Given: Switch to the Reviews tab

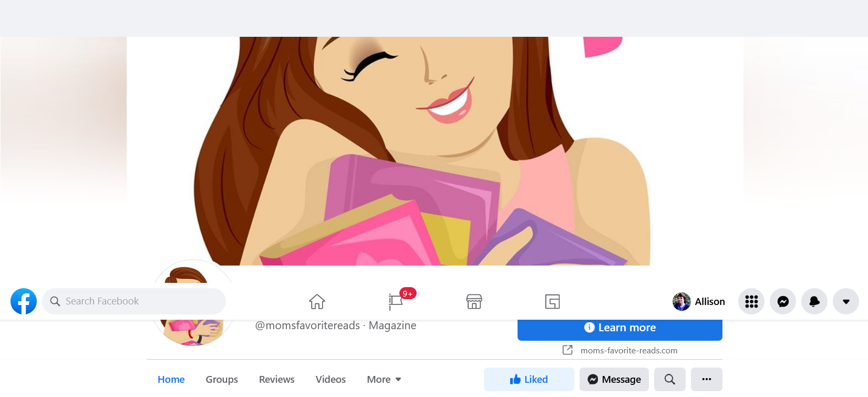Looking at the screenshot, I should [276, 379].
